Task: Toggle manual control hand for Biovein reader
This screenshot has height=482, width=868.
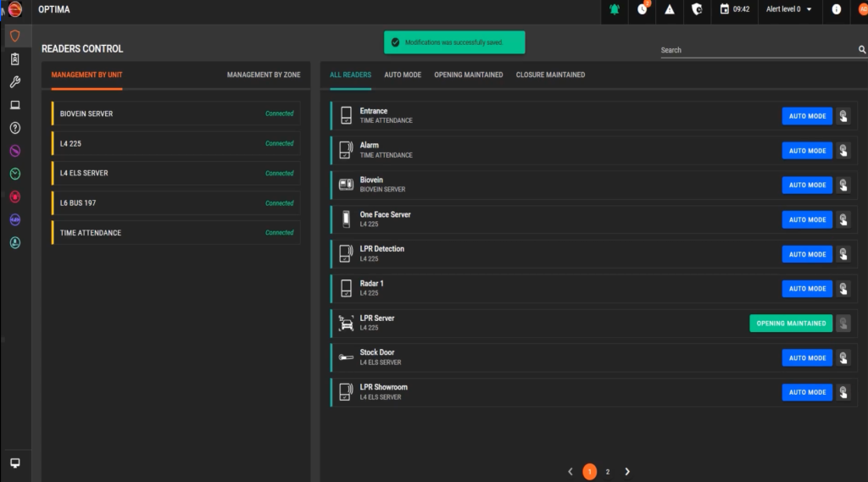Action: coord(843,186)
